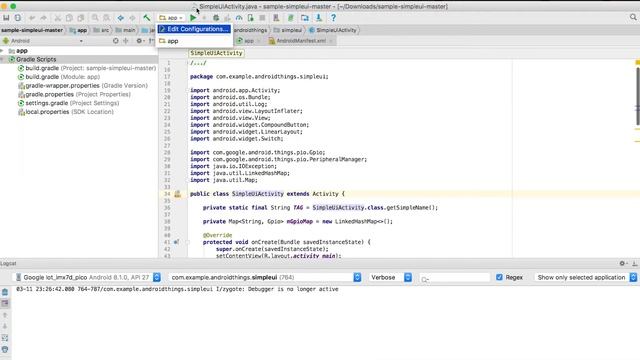The image size is (640, 360).
Task: Click the Paste toolbar icon
Action: [80, 18]
